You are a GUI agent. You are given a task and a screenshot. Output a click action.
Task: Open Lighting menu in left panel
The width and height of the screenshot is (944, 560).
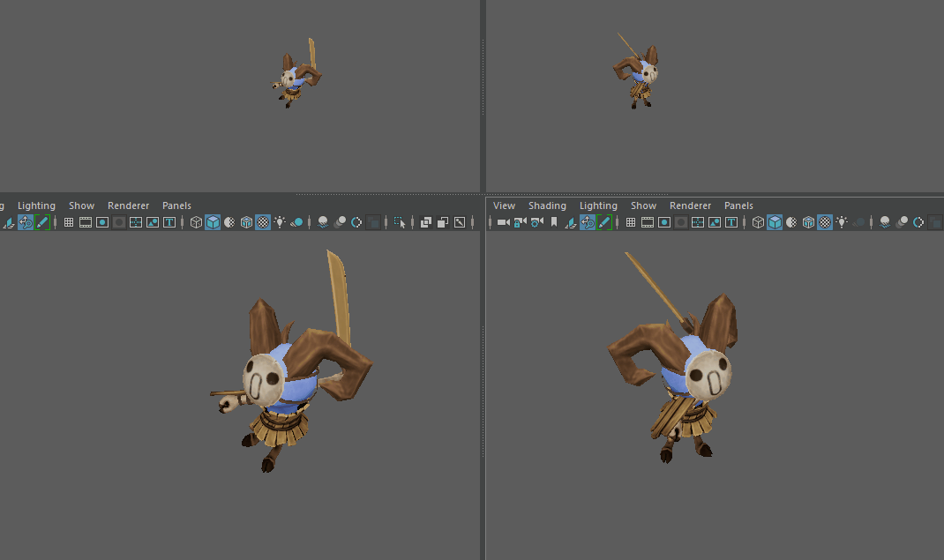[36, 205]
